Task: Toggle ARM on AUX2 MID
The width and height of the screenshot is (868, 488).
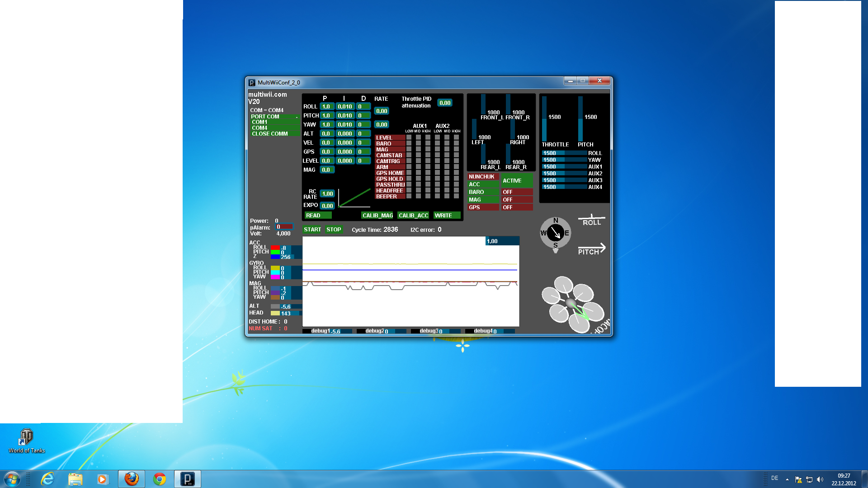Action: click(447, 167)
